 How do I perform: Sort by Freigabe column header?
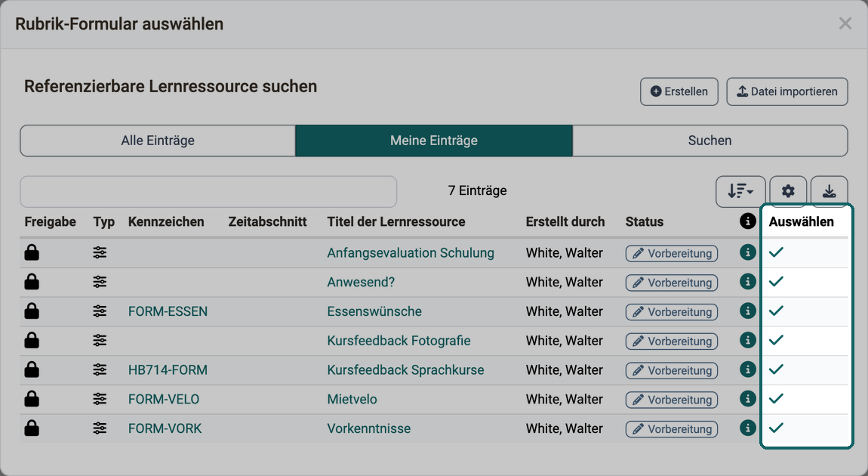51,221
